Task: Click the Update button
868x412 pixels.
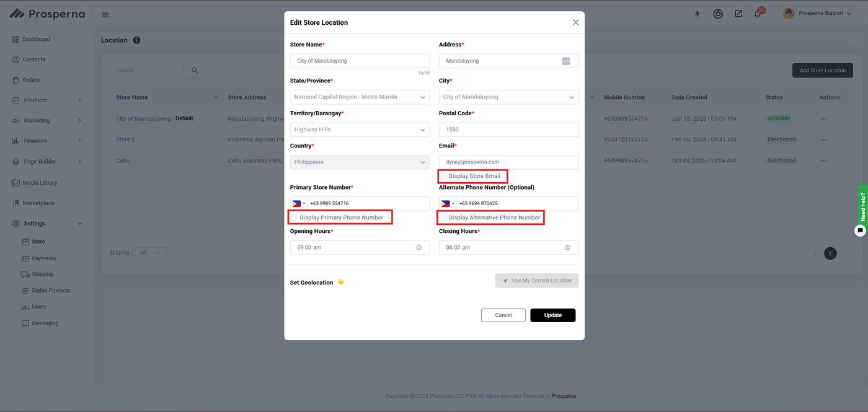Action: coord(552,315)
